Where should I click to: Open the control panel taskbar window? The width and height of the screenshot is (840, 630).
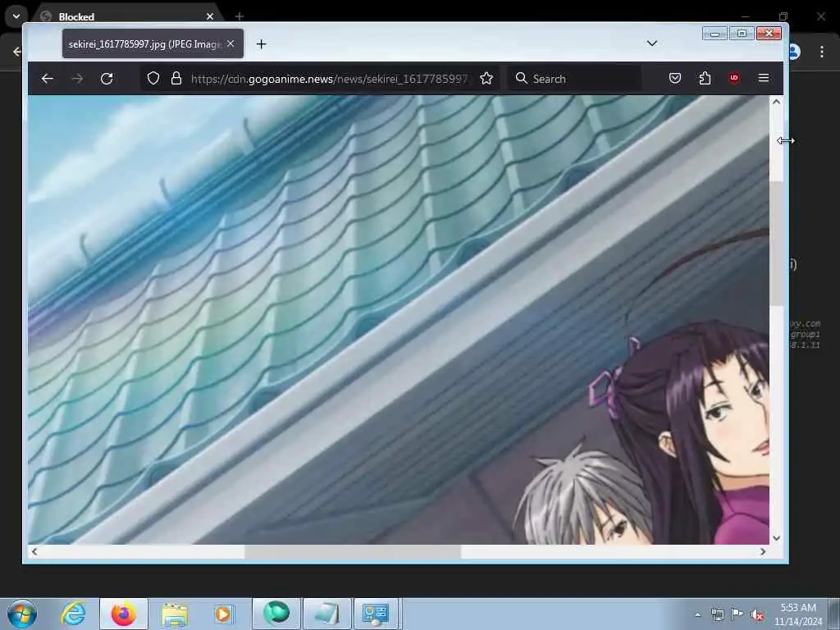click(x=376, y=614)
